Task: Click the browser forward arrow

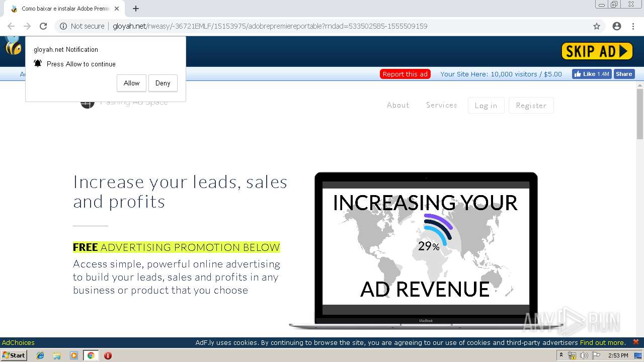Action: click(27, 26)
